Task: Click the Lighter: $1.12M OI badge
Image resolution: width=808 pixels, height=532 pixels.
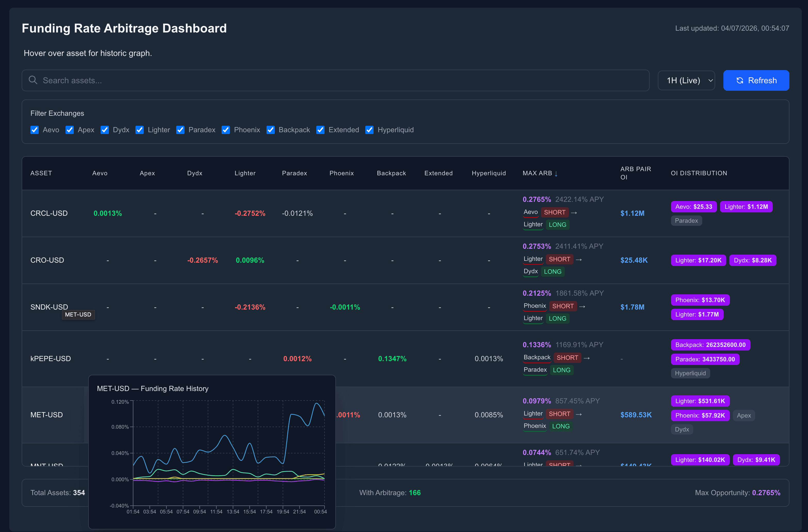Action: pyautogui.click(x=746, y=207)
